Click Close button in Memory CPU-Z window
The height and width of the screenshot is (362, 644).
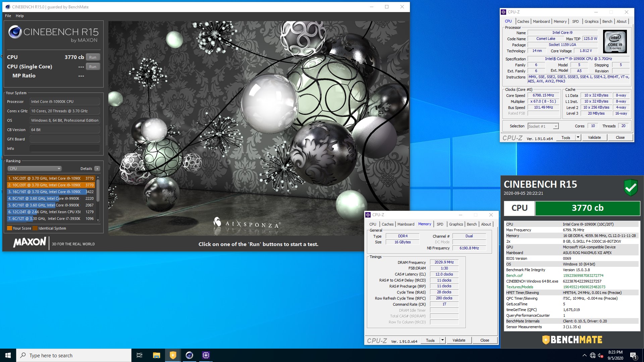[485, 340]
